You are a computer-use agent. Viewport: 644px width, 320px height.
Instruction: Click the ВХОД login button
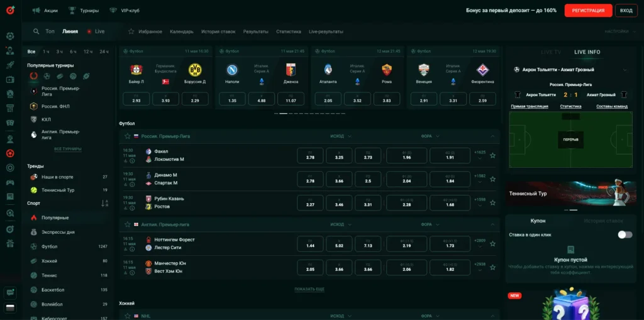(626, 10)
